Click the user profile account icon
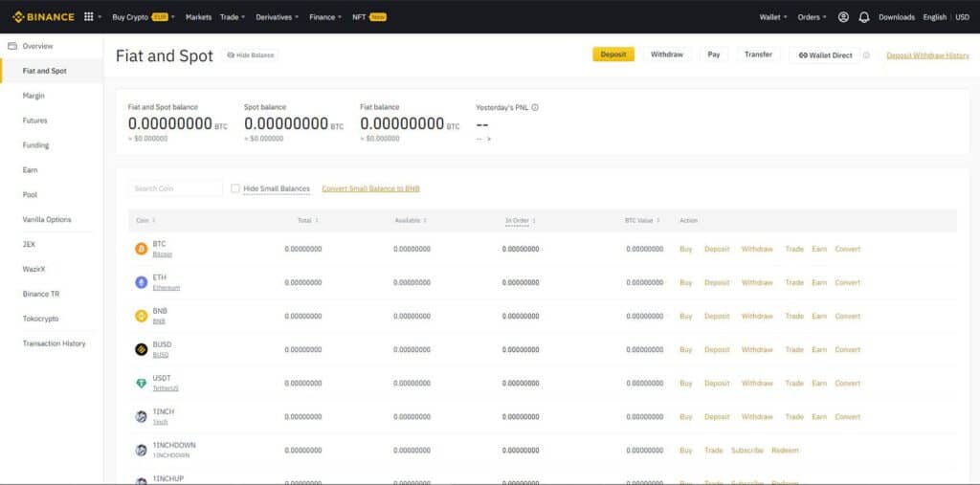 [843, 17]
